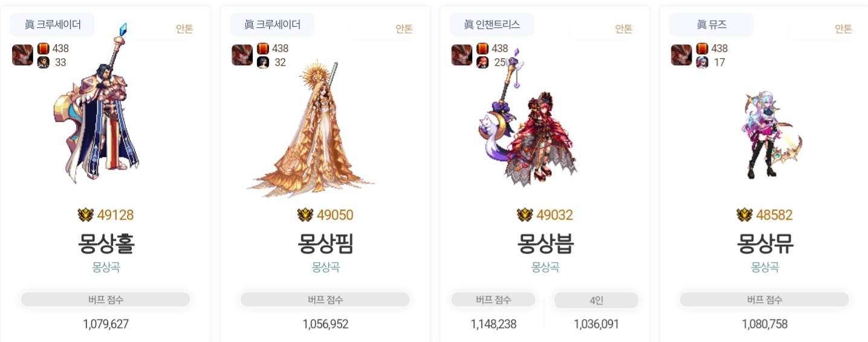The image size is (868, 342).
Task: Click the gold rank emblem beside 49032
Action: point(525,215)
